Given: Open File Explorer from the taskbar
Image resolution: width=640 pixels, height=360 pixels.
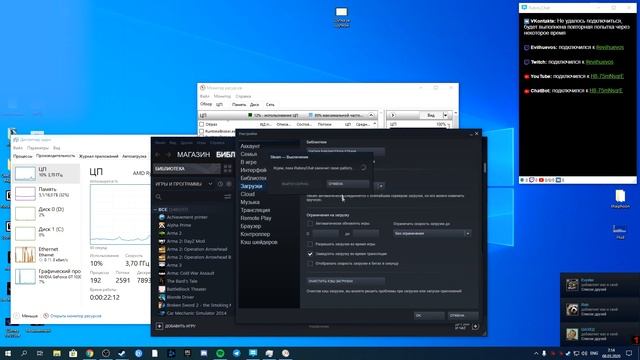Looking at the screenshot, I should [x=57, y=353].
